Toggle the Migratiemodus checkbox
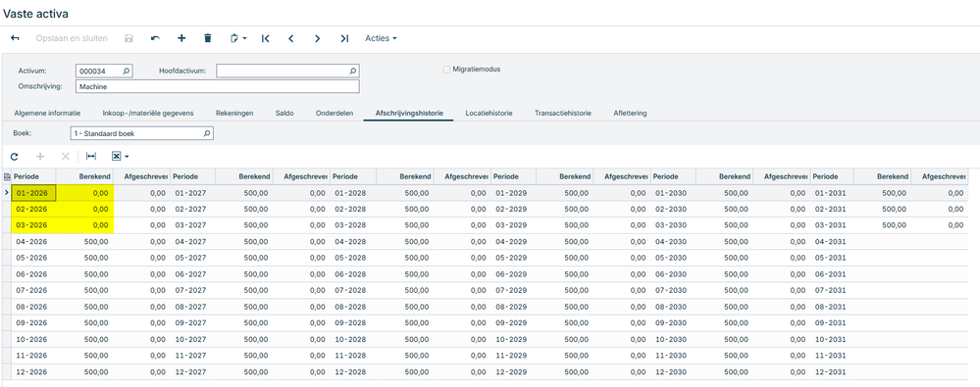The height and width of the screenshot is (387, 980). pyautogui.click(x=447, y=70)
